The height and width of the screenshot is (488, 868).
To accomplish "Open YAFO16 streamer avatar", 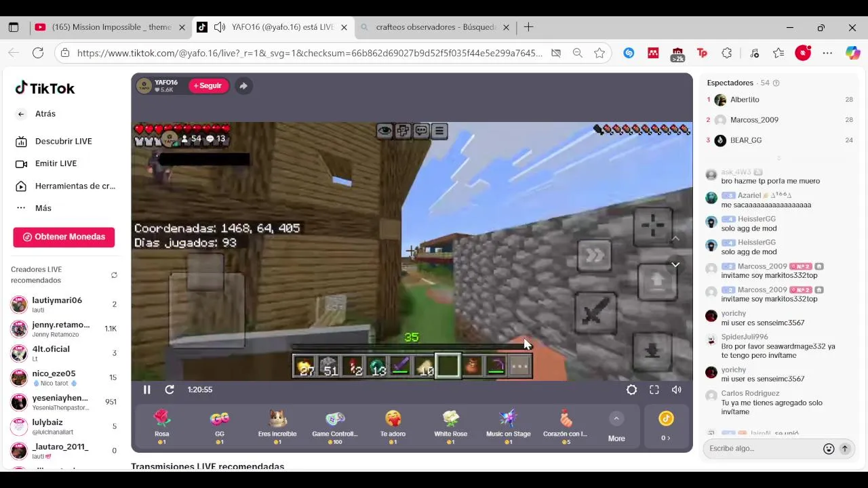I will click(144, 86).
